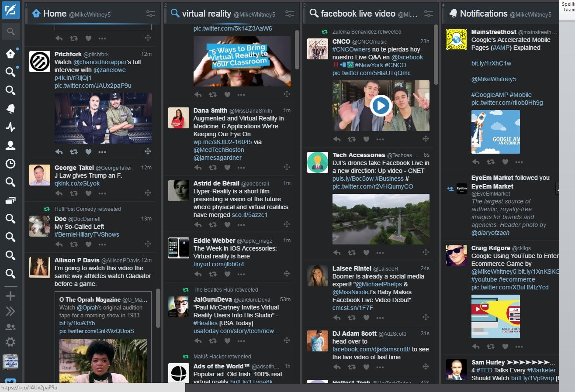Click the #BernieHillaryTVShows hashtag

tap(87, 234)
